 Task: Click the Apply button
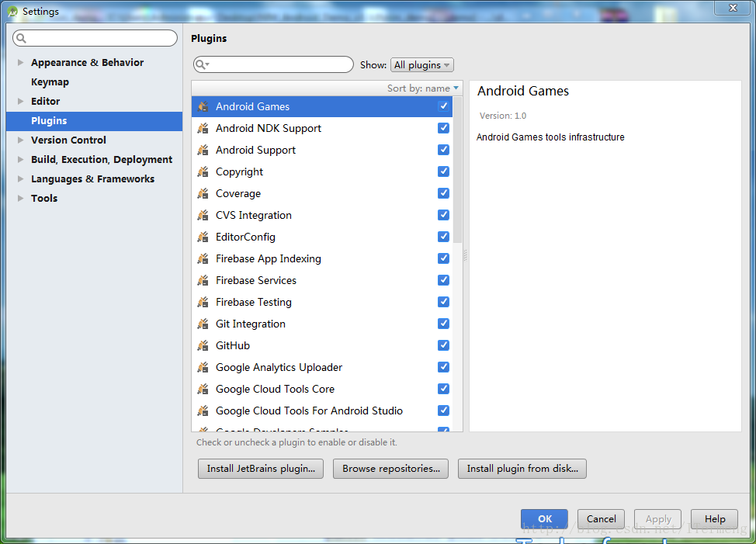click(x=658, y=519)
